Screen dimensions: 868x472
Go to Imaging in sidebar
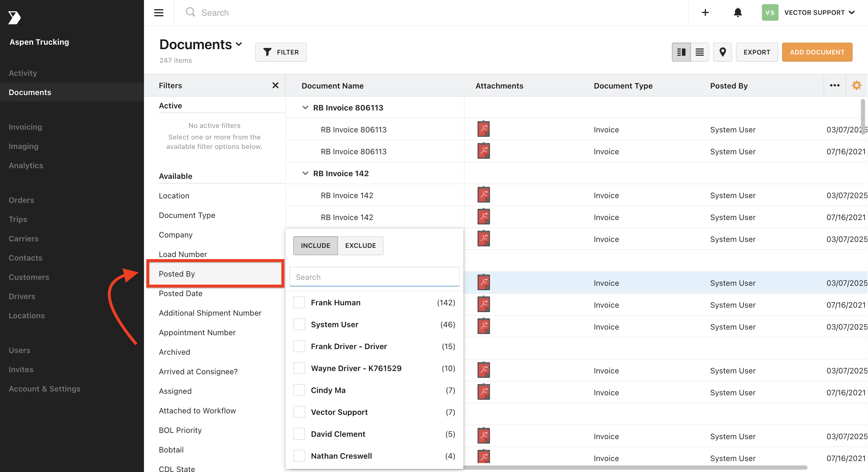[23, 146]
